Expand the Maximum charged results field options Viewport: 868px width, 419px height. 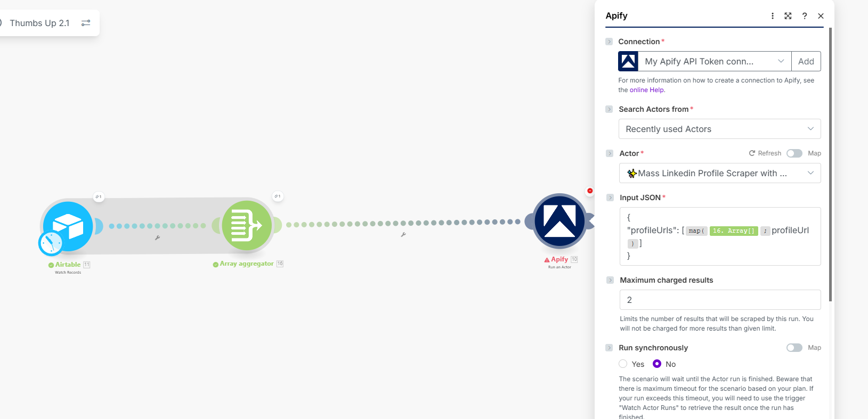coord(610,280)
